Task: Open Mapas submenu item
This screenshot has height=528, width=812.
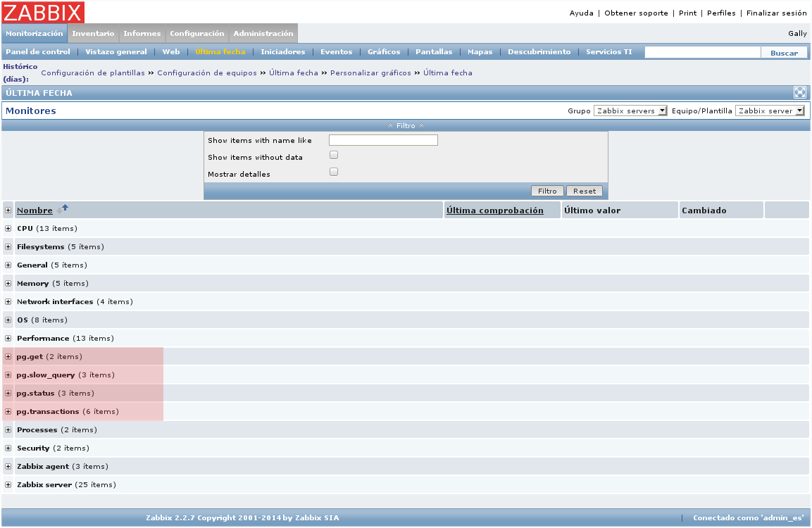Action: (480, 52)
